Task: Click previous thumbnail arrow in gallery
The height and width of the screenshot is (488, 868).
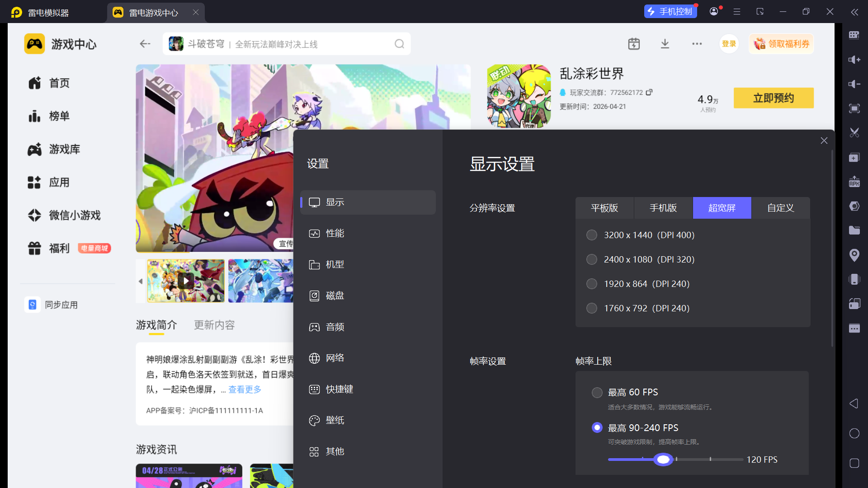Action: coord(141,281)
